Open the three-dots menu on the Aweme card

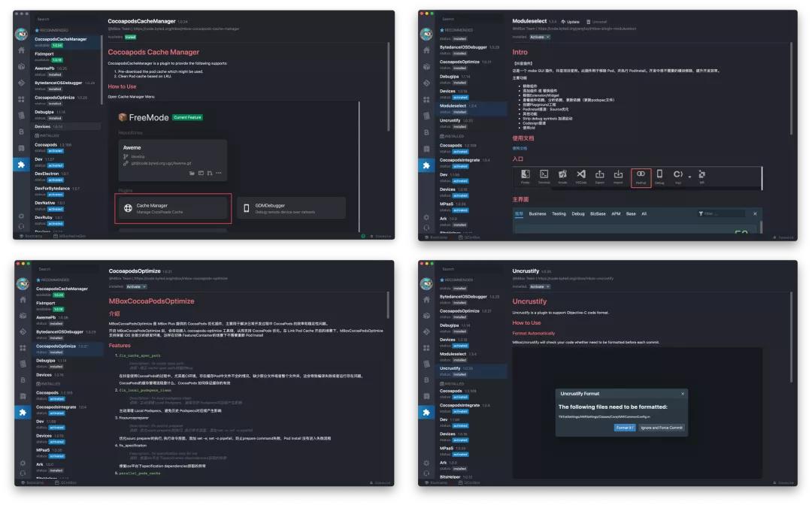tap(219, 173)
